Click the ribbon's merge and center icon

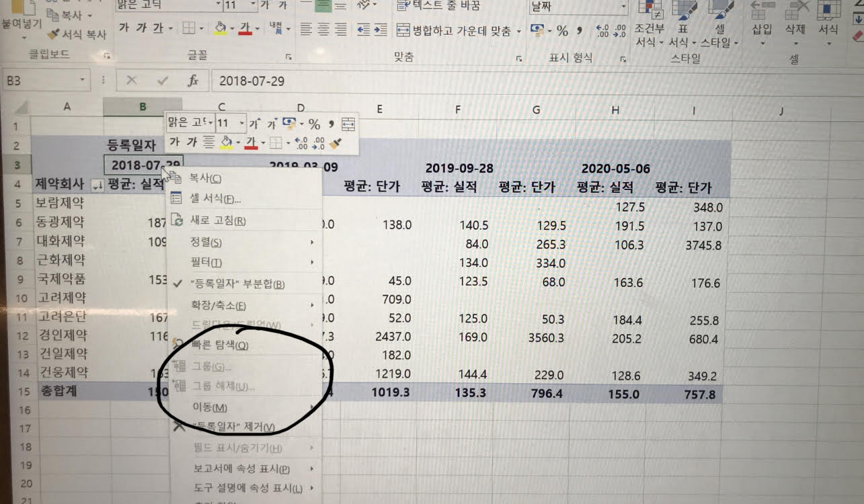point(403,30)
